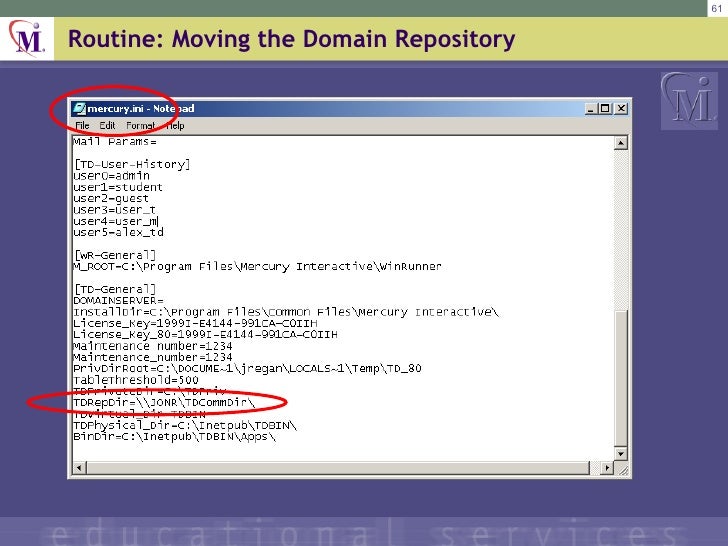This screenshot has height=546, width=728.
Task: Open the File menu in Notepad
Action: click(x=82, y=126)
